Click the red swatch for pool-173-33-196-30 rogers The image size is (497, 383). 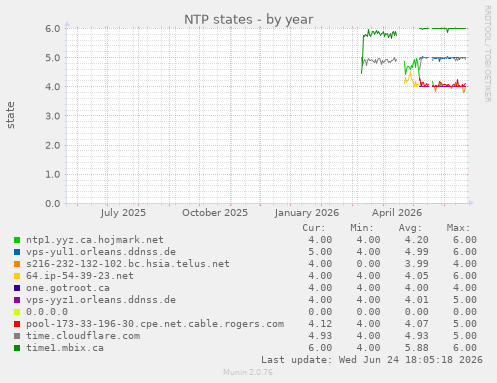click(x=17, y=324)
